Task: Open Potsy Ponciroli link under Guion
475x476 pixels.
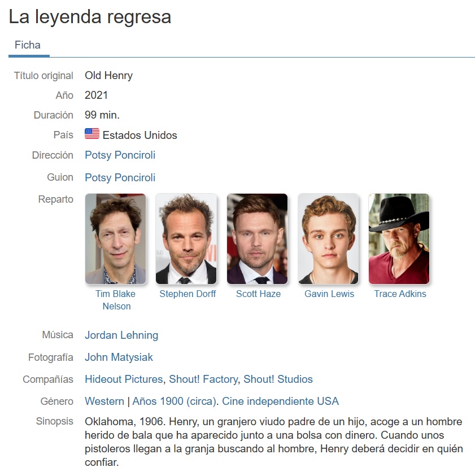Action: click(x=120, y=178)
